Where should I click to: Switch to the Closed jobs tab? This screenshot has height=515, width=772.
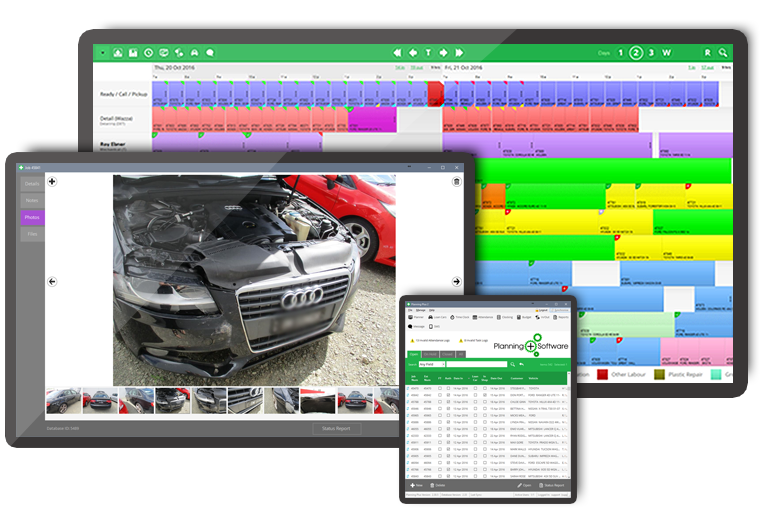448,354
